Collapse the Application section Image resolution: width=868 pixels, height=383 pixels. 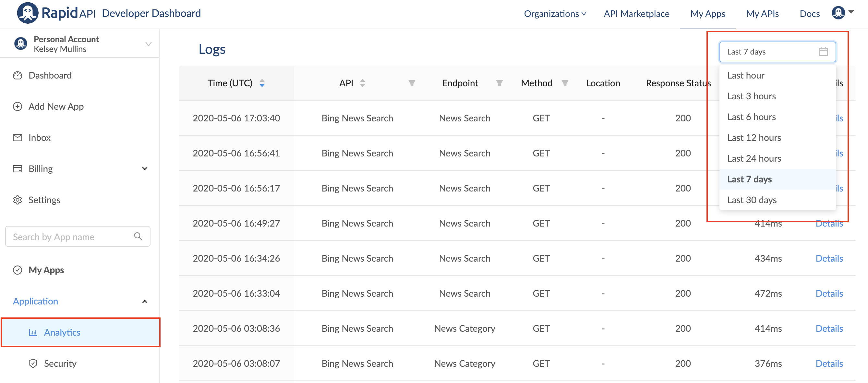[145, 302]
